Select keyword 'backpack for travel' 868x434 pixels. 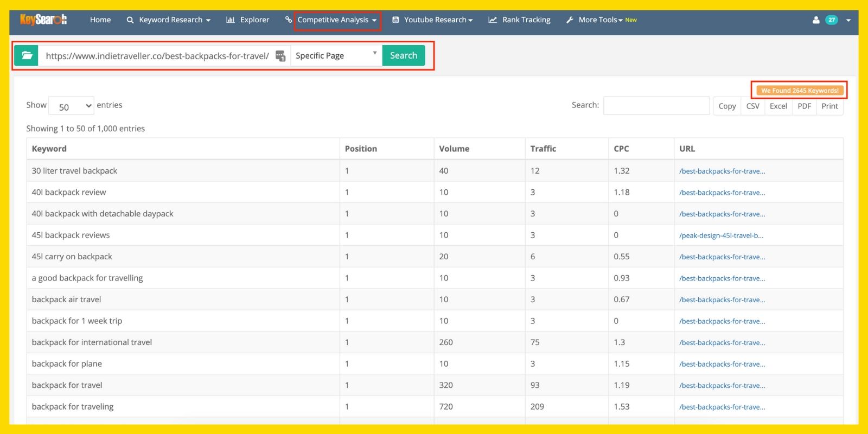click(x=67, y=385)
